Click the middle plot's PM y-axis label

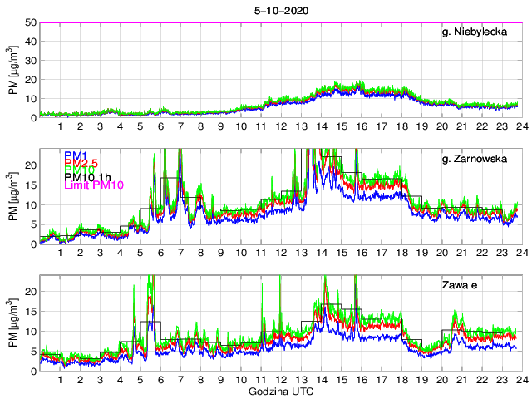tap(13, 196)
